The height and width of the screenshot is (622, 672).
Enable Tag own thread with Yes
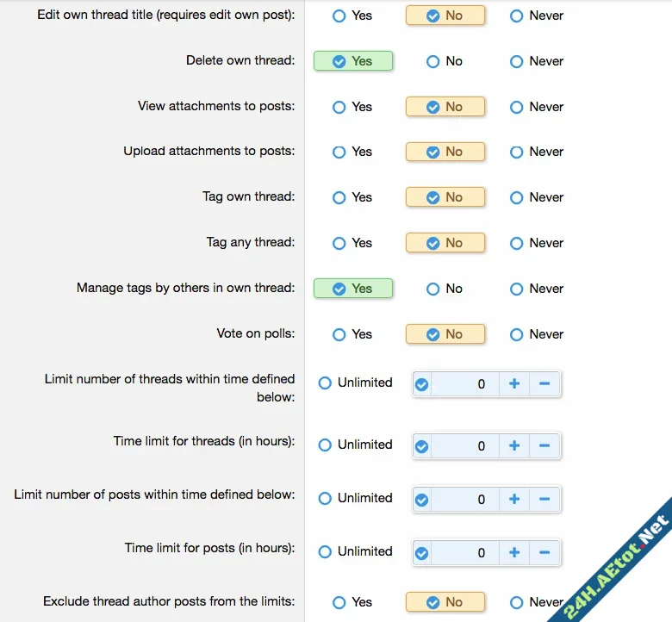(339, 197)
